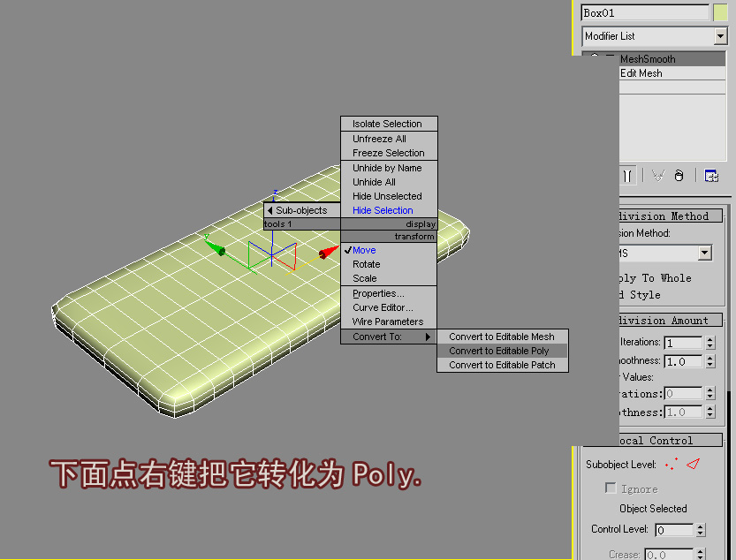The width and height of the screenshot is (736, 560).
Task: Select Vertex subobject level icon
Action: [672, 464]
